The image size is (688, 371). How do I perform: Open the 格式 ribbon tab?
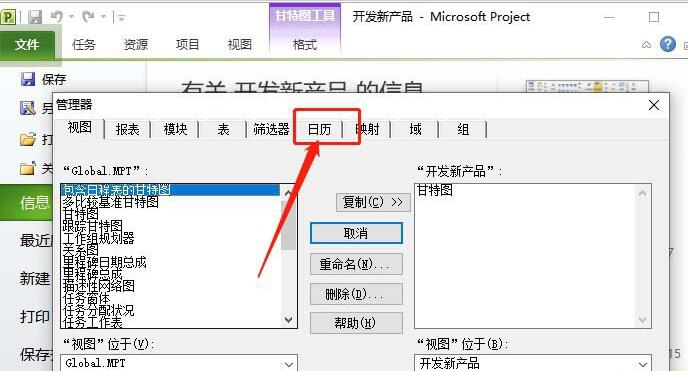[x=305, y=44]
